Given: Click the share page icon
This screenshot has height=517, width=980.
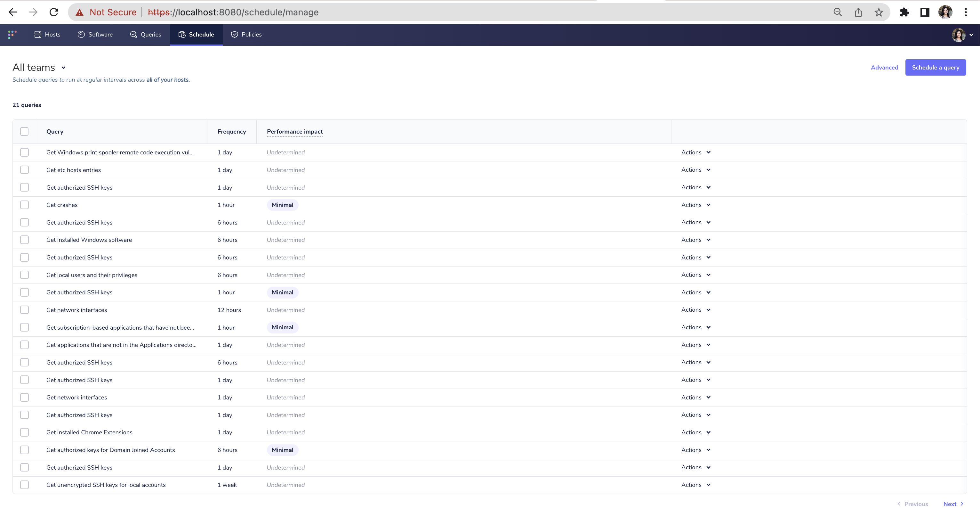Looking at the screenshot, I should tap(858, 12).
